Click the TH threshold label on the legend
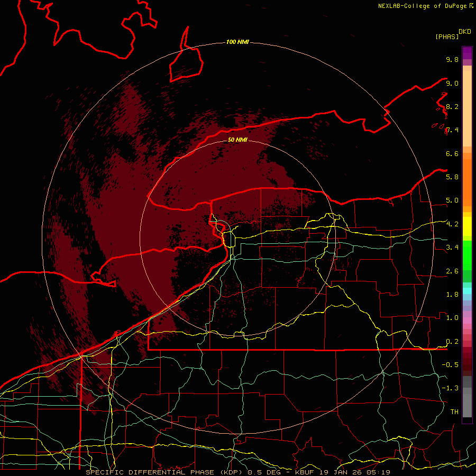Viewport: 476px width, 476px height. pyautogui.click(x=454, y=412)
